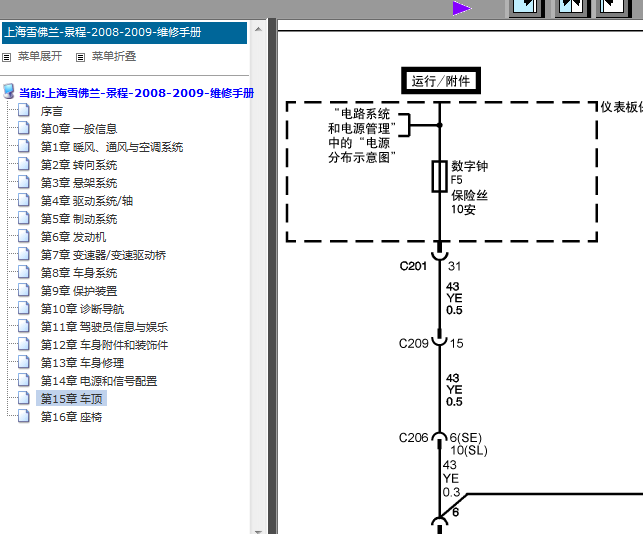Click the page icon beside 第4章

[24, 200]
